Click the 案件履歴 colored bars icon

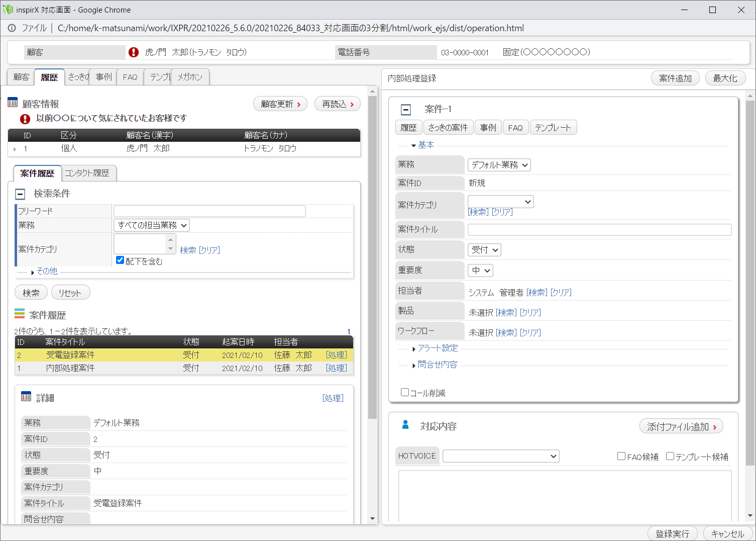coord(20,314)
